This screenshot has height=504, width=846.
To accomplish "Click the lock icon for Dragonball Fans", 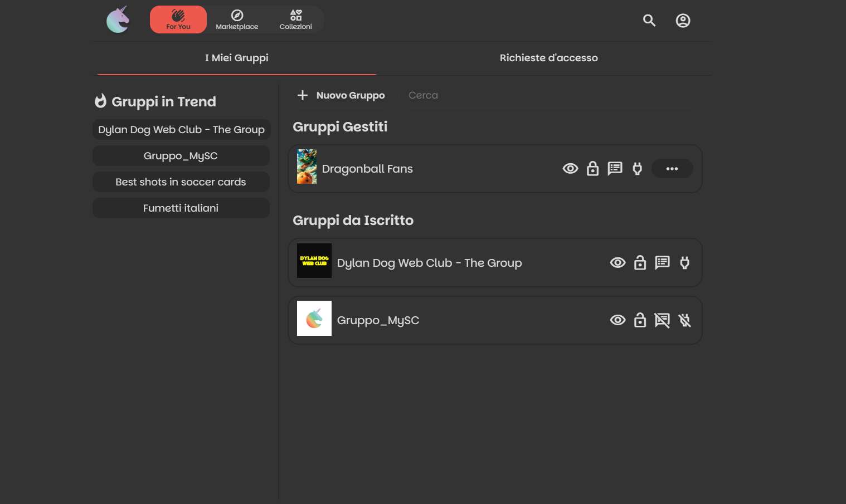I will 592,169.
